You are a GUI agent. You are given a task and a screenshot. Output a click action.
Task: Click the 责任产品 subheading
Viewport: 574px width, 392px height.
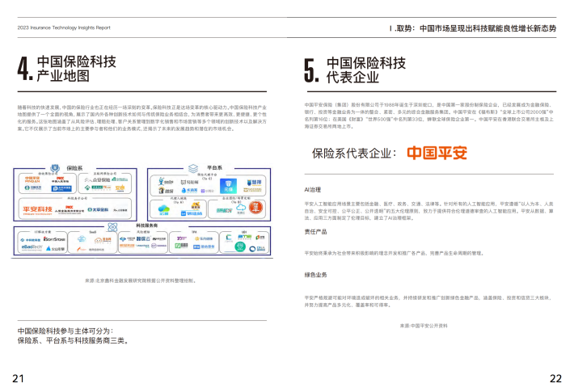tap(315, 232)
